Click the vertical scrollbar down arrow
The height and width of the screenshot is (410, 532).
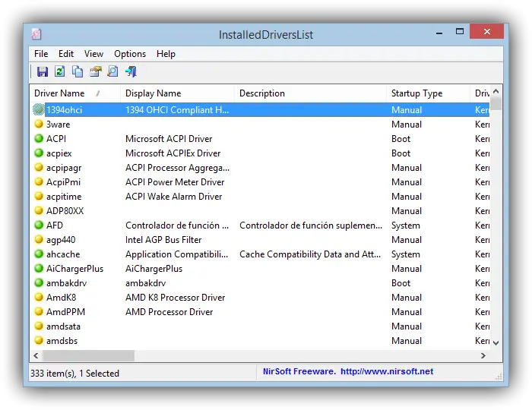pos(496,342)
